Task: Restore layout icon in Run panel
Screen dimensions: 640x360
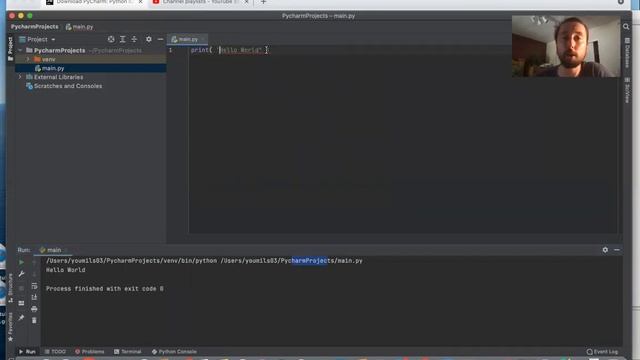Action: tap(21, 303)
